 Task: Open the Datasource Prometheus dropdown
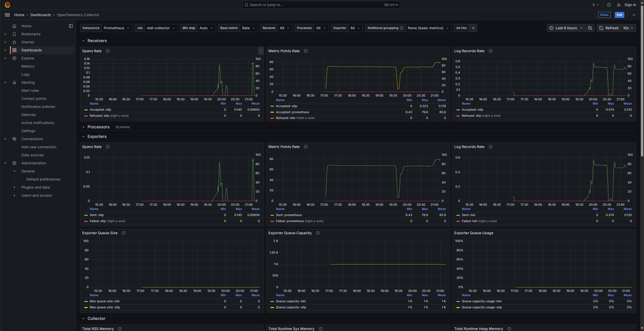[x=117, y=28]
